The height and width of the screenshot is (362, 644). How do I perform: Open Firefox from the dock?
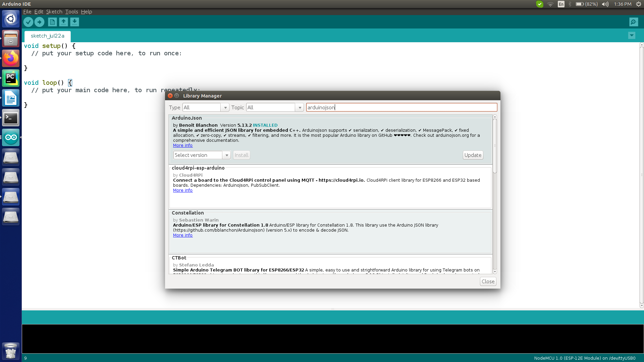point(11,59)
